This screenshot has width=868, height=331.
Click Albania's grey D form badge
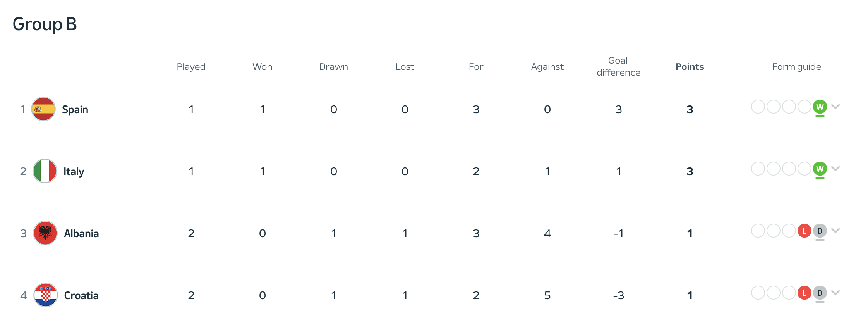pyautogui.click(x=820, y=231)
